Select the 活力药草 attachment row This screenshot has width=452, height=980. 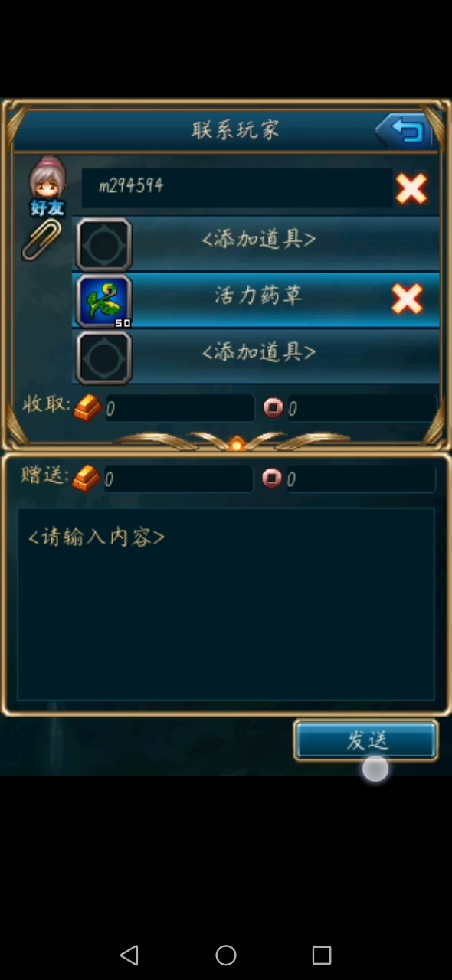click(x=256, y=300)
